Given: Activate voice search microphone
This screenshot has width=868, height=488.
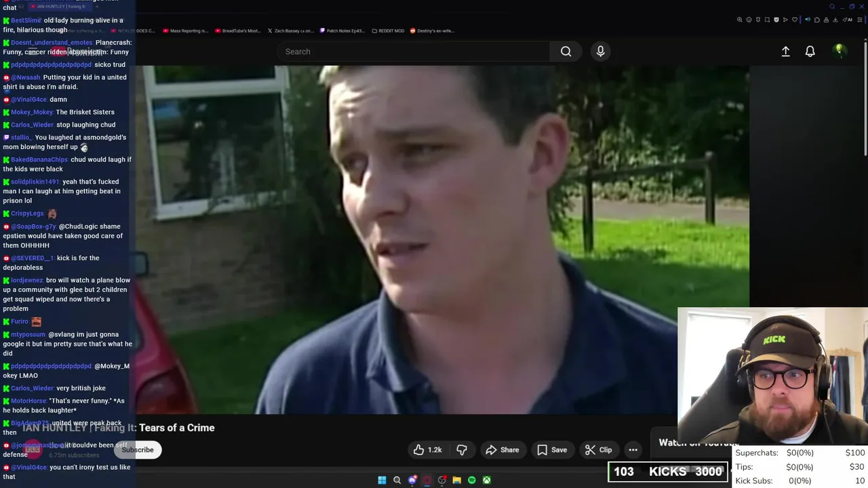Looking at the screenshot, I should pos(600,52).
